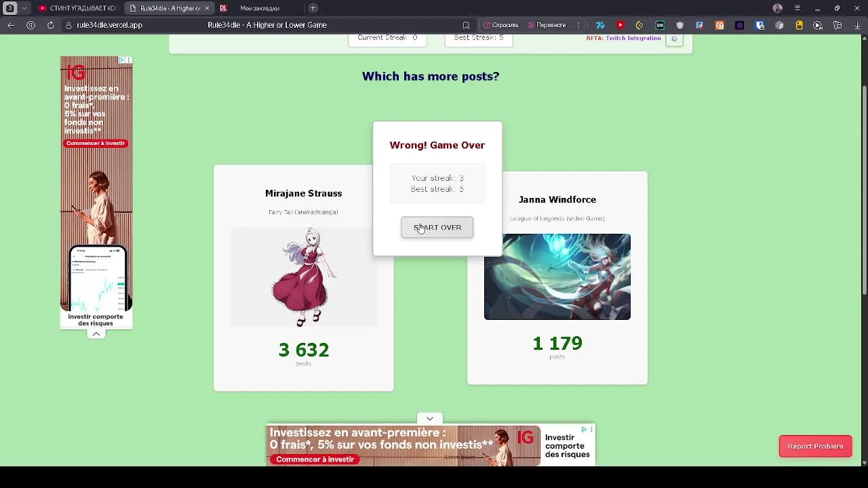
Task: Collapse the left sidebar ad with arrow
Action: pos(96,334)
